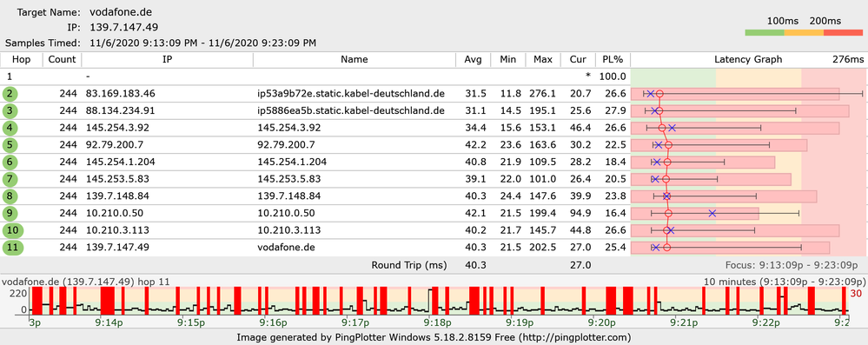Click hop 9 current value 94.9
This screenshot has height=345, width=868.
pos(580,213)
